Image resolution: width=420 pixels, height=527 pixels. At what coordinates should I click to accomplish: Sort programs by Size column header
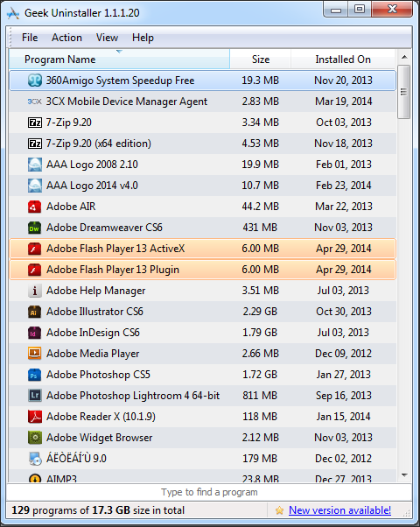point(261,60)
